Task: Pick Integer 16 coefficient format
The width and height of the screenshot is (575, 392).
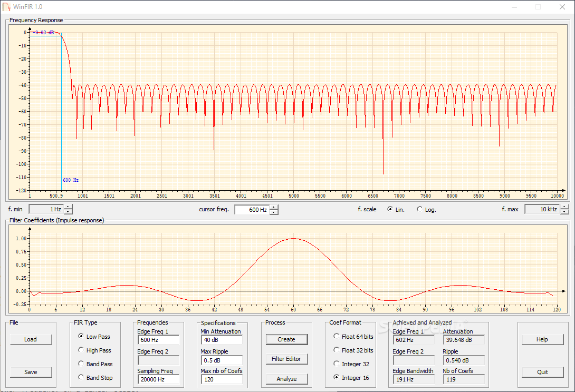Action: (x=351, y=377)
